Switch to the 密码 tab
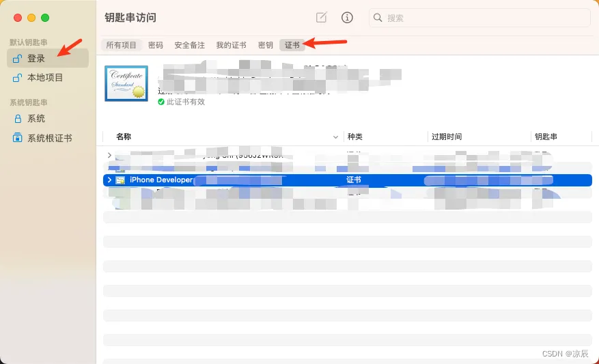Image resolution: width=599 pixels, height=364 pixels. [x=156, y=45]
